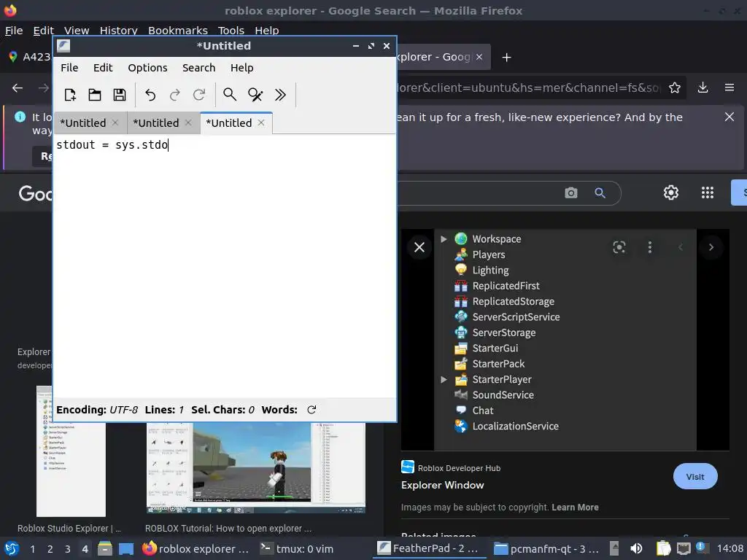The image size is (747, 560).
Task: Click the Google search magnifier button
Action: pos(600,192)
